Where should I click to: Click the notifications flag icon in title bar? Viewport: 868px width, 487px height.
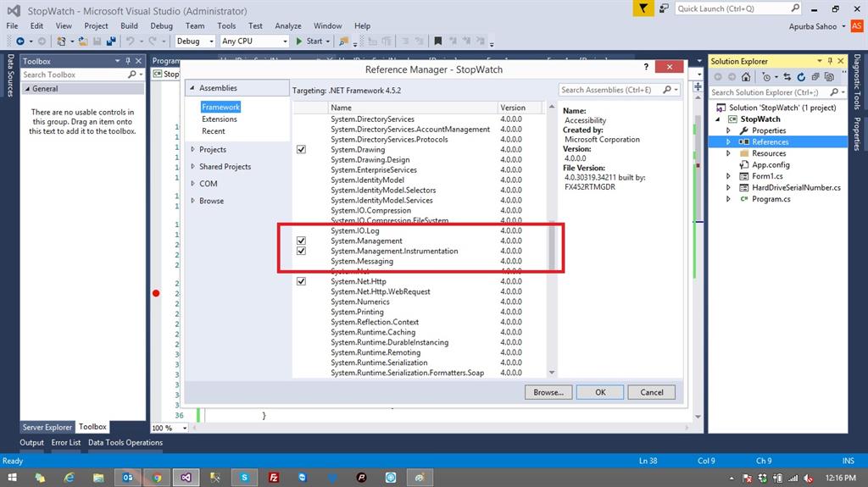[643, 8]
